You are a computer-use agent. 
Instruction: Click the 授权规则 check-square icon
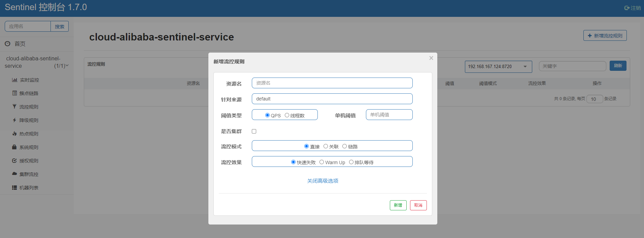tap(14, 160)
